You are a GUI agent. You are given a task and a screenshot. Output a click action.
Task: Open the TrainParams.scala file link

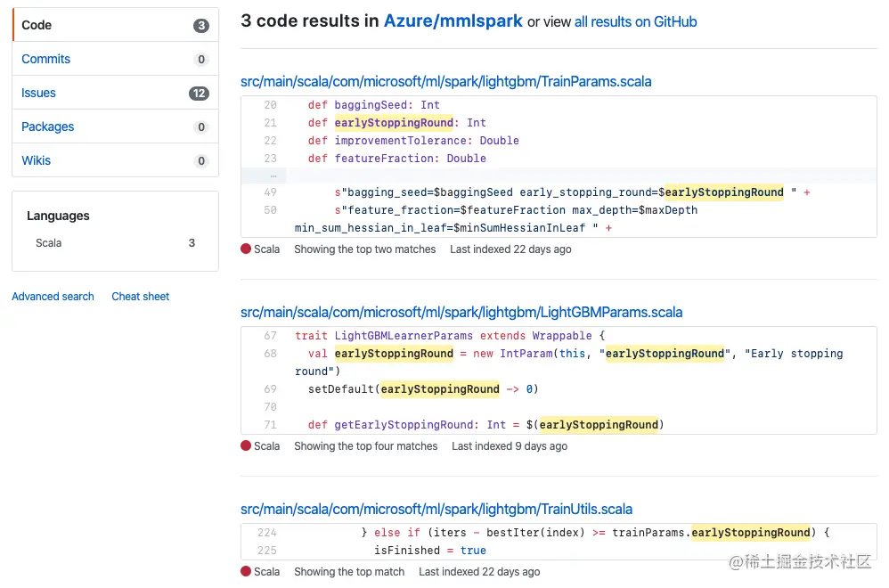445,82
